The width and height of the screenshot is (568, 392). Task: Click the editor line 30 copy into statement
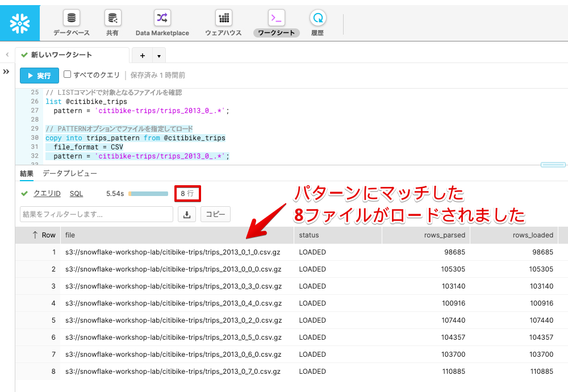[x=136, y=138]
